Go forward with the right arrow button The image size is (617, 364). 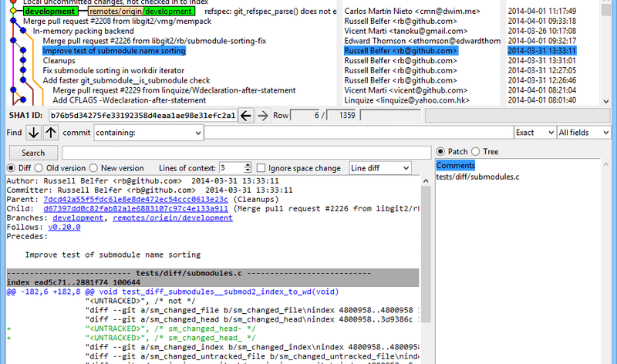(262, 116)
